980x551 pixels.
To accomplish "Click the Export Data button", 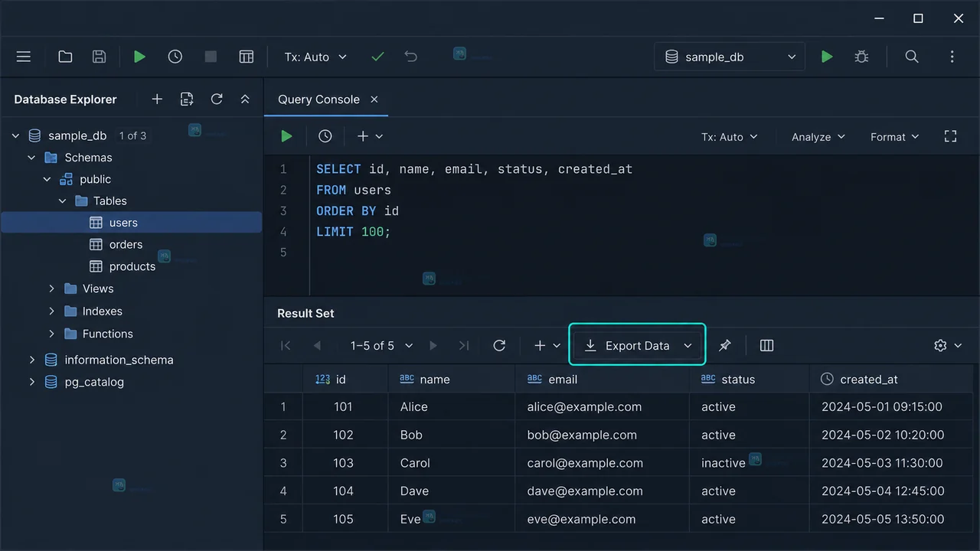I will [638, 346].
